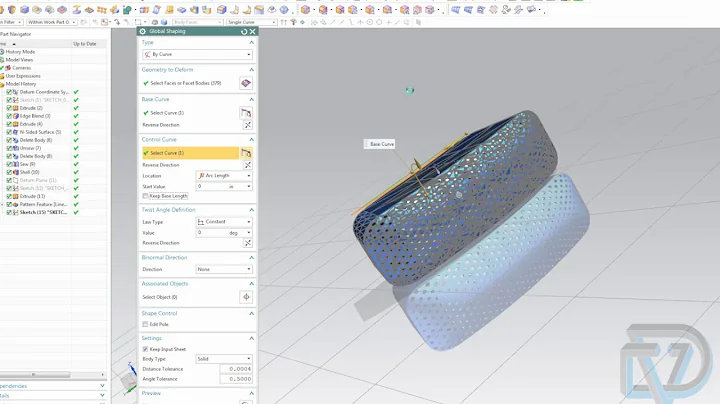Click the teal shape toolbar icon

(127, 10)
